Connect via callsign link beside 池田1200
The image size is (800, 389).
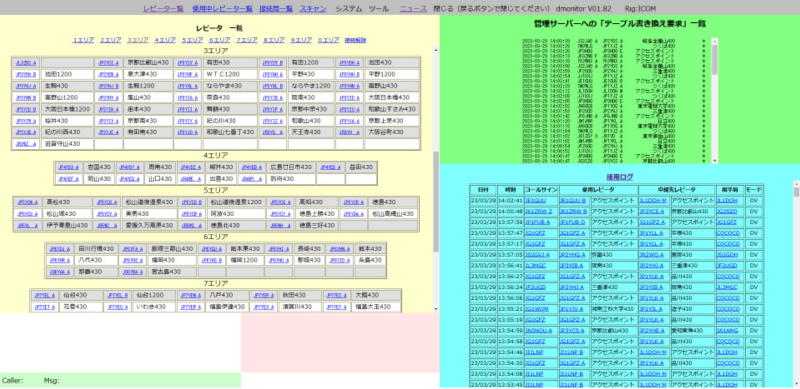27,75
